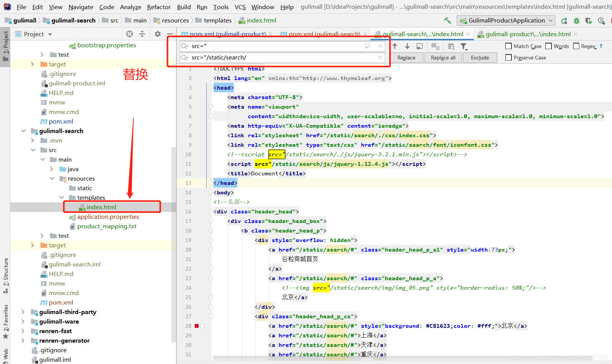Screen dimensions: 612x364
Task: Click the green Rerun icon
Action: 564,21
